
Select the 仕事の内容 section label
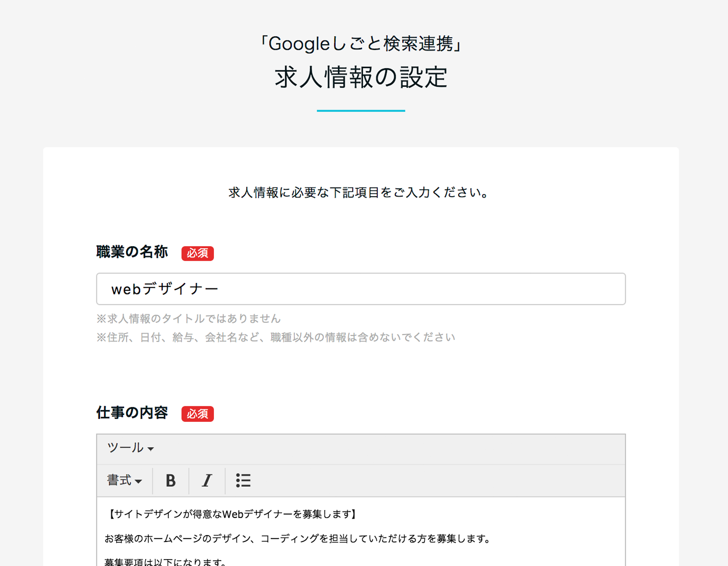pos(132,413)
